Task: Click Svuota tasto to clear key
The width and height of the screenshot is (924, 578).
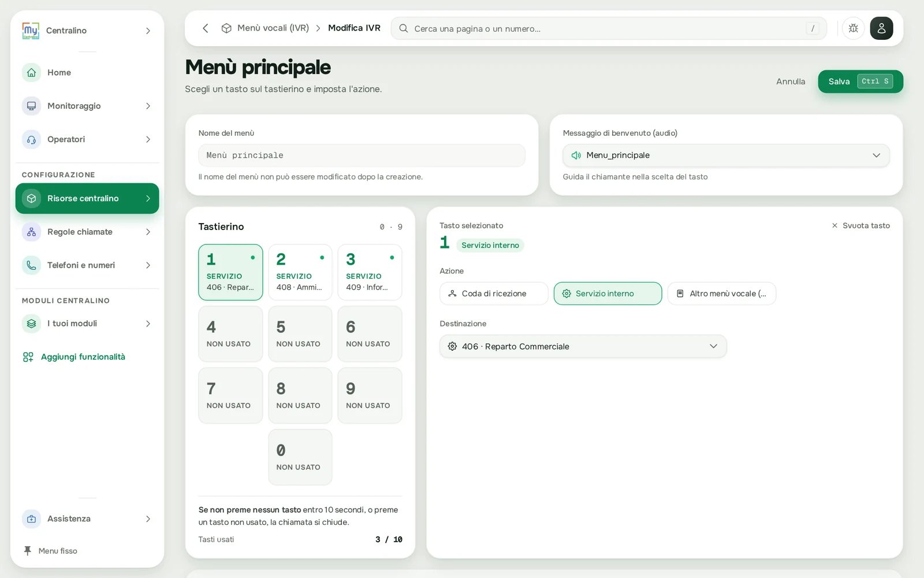Action: [860, 225]
